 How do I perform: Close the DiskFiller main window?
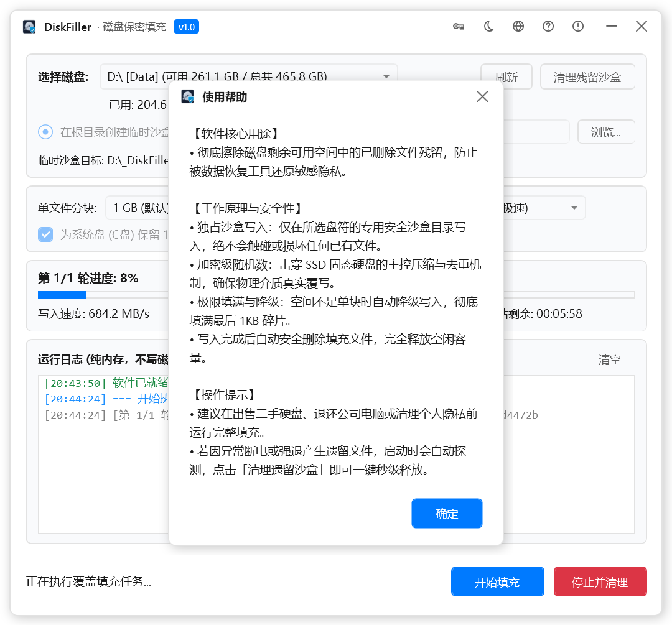(642, 27)
